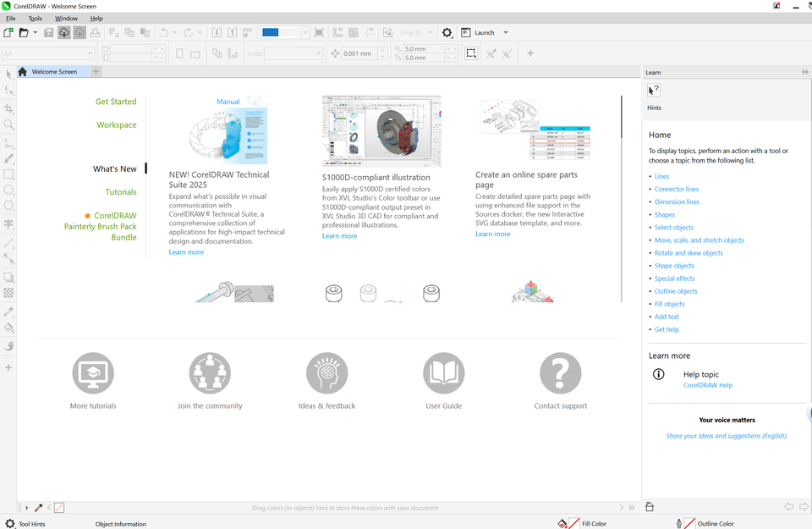Click the no-color swatch in document palette
Image resolution: width=812 pixels, height=529 pixels.
[58, 508]
